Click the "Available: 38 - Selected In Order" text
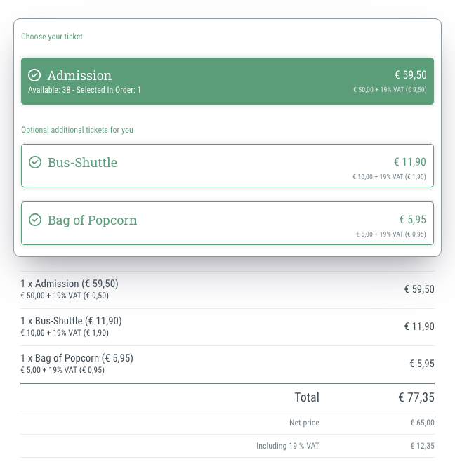The width and height of the screenshot is (455, 476). point(84,90)
